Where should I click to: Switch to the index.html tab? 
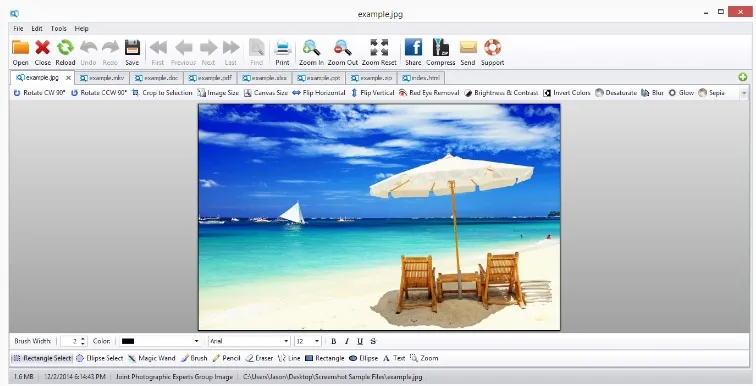(x=421, y=78)
